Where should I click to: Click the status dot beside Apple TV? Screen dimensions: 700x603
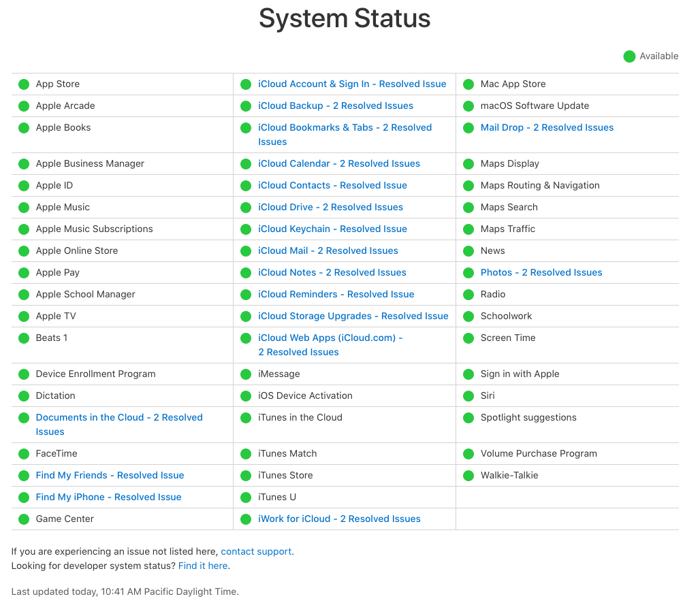[24, 316]
